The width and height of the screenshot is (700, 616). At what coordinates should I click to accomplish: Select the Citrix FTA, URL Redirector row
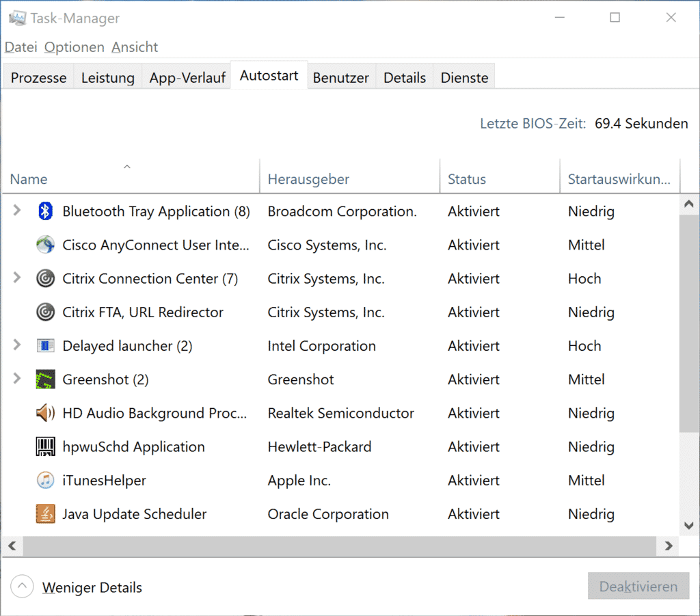tap(340, 312)
